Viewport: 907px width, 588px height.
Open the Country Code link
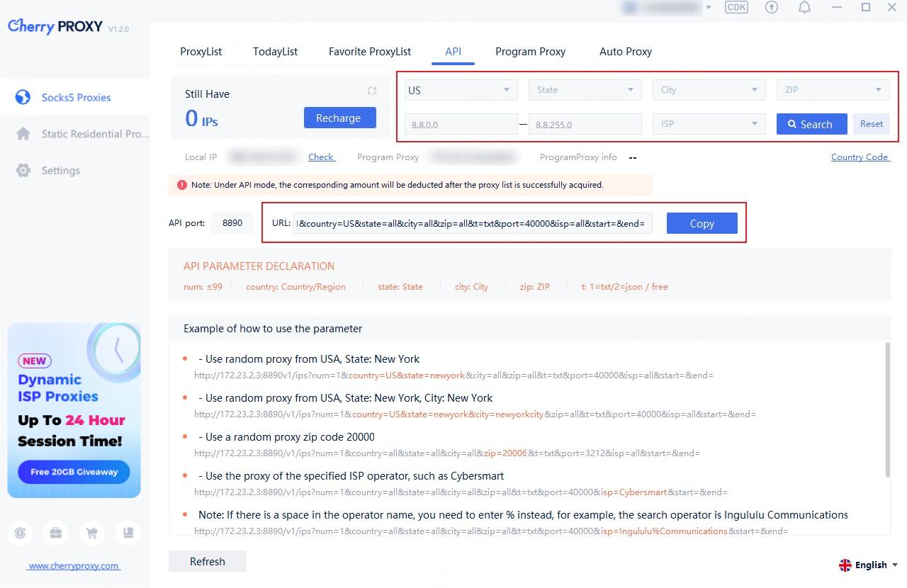[860, 157]
